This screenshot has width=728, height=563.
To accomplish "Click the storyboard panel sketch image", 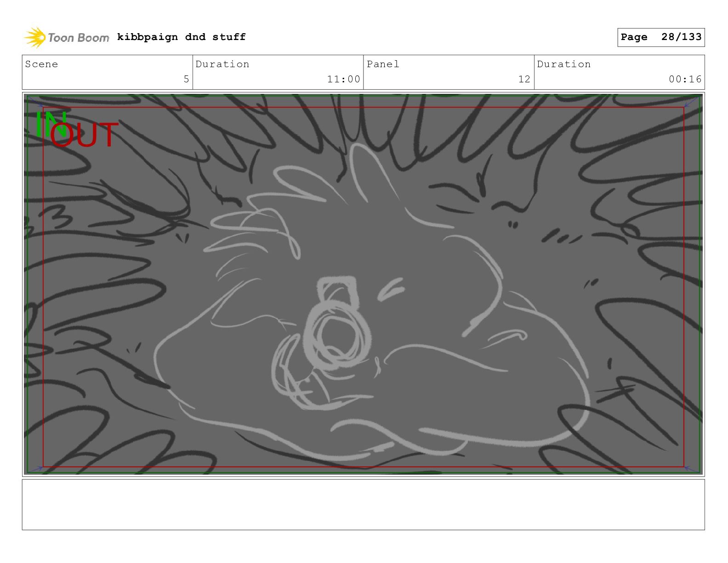I will 363,284.
